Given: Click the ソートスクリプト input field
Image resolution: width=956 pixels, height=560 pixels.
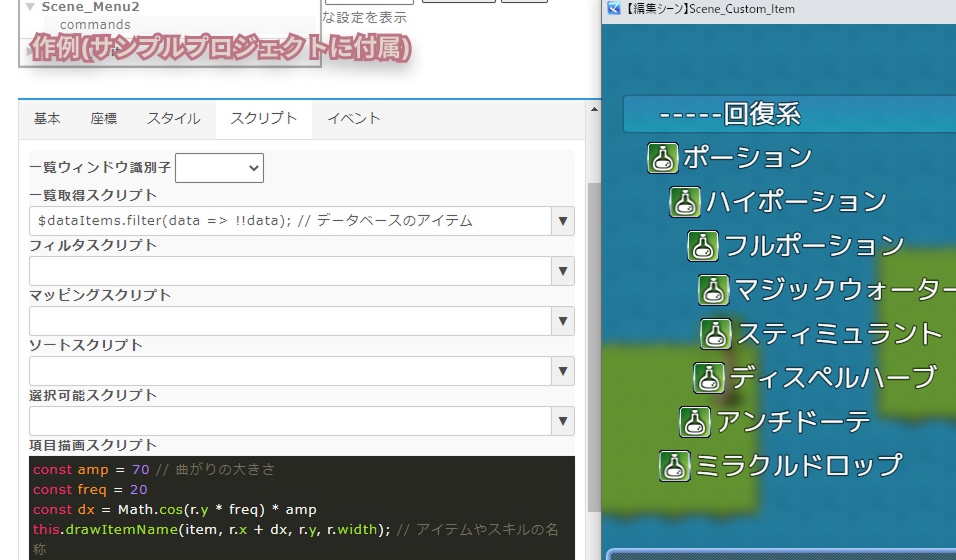Looking at the screenshot, I should point(290,371).
